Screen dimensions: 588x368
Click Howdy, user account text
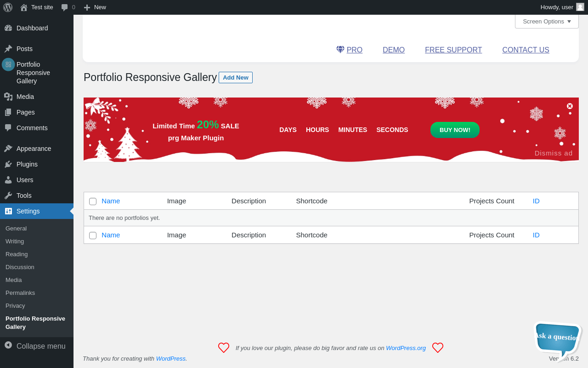[557, 7]
